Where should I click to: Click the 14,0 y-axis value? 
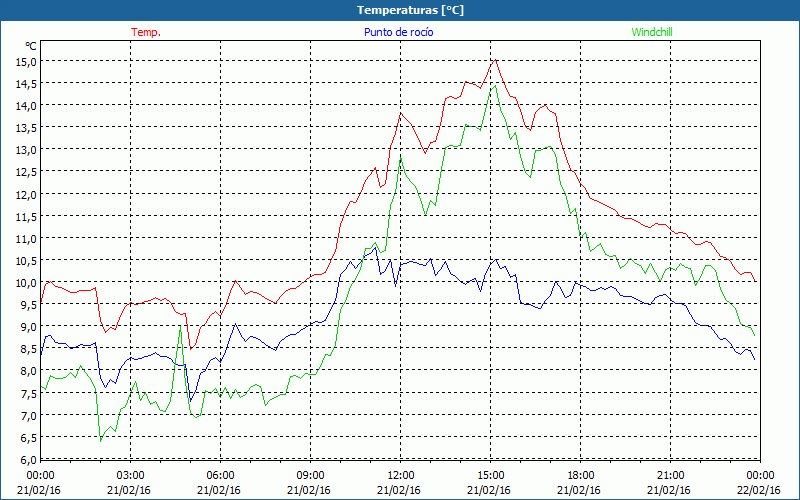(27, 106)
